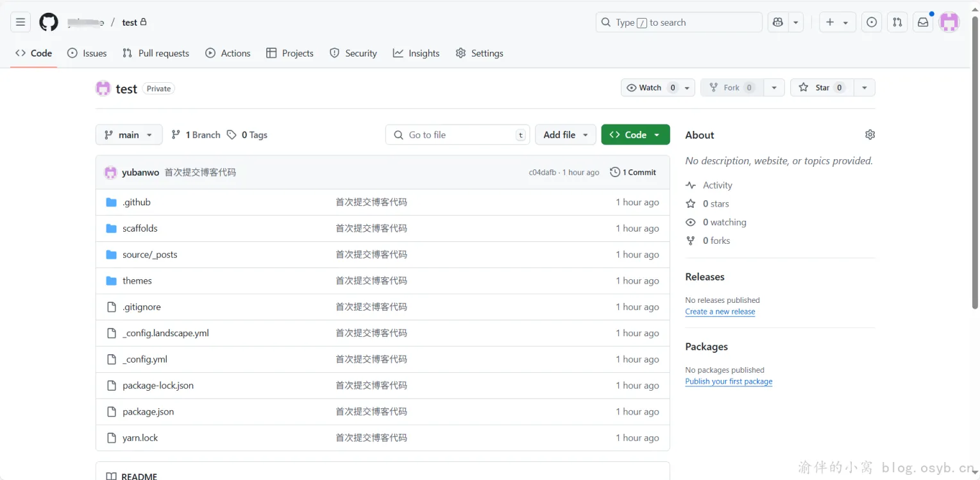Open the user avatar menu
Viewport: 980px width, 480px height.
click(949, 22)
